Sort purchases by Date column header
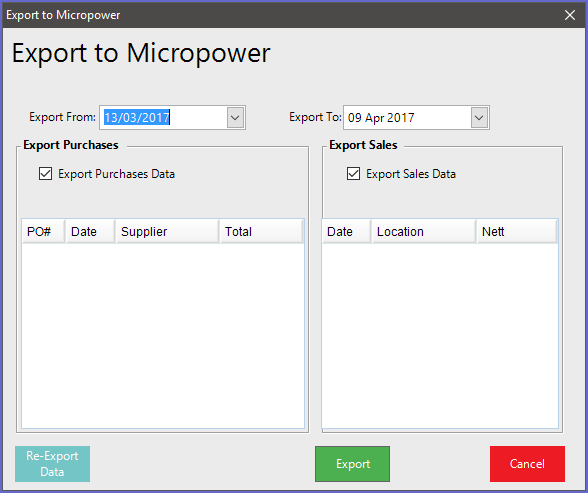Screen dimensions: 588x493 click(x=90, y=232)
